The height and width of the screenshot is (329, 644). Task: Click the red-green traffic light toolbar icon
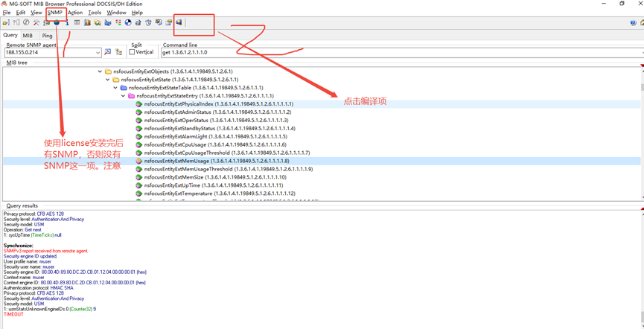point(118,22)
